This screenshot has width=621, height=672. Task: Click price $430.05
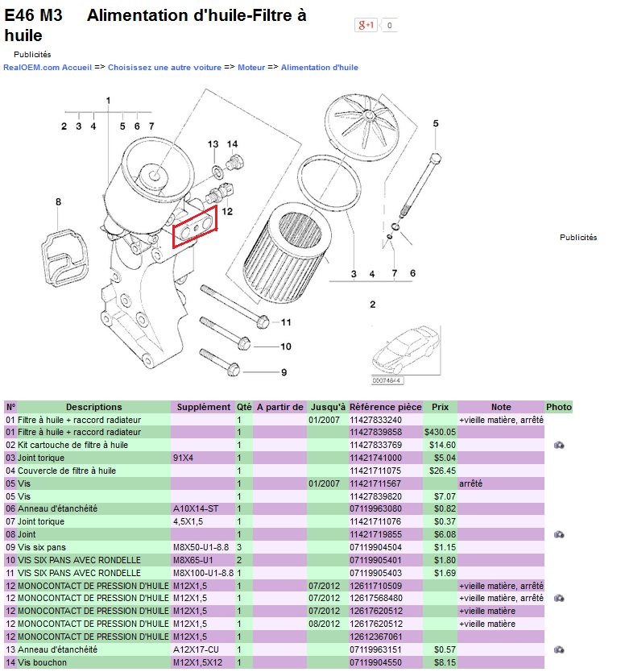coord(440,433)
